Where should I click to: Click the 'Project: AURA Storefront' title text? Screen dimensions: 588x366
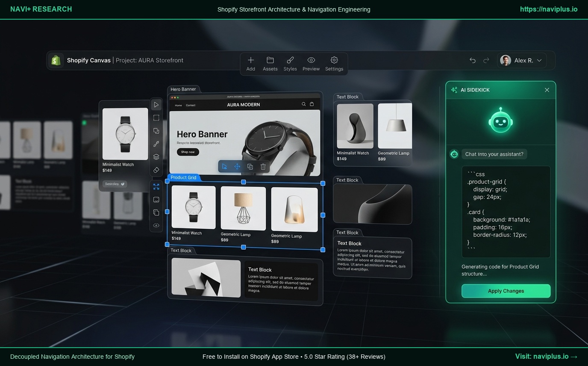click(150, 60)
